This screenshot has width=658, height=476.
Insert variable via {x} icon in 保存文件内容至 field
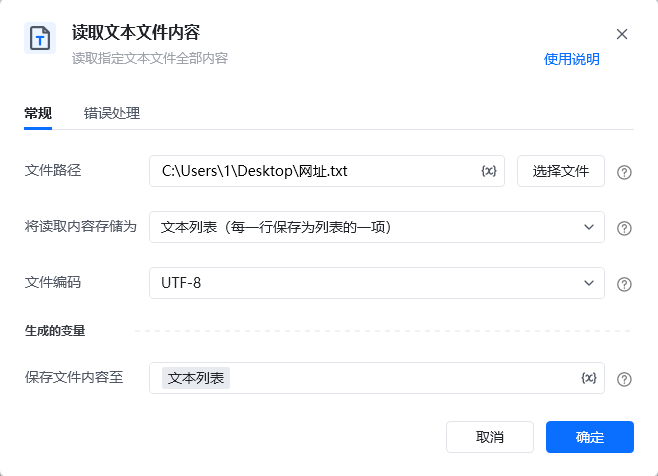[x=588, y=378]
